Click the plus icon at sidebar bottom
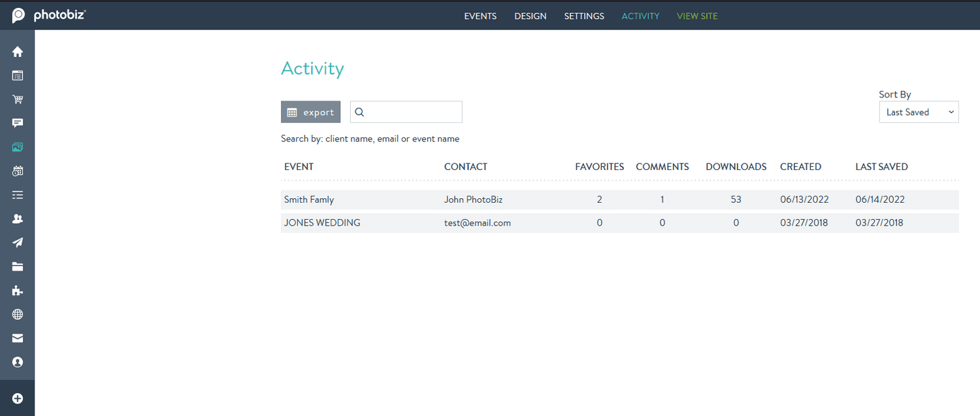 [17, 398]
